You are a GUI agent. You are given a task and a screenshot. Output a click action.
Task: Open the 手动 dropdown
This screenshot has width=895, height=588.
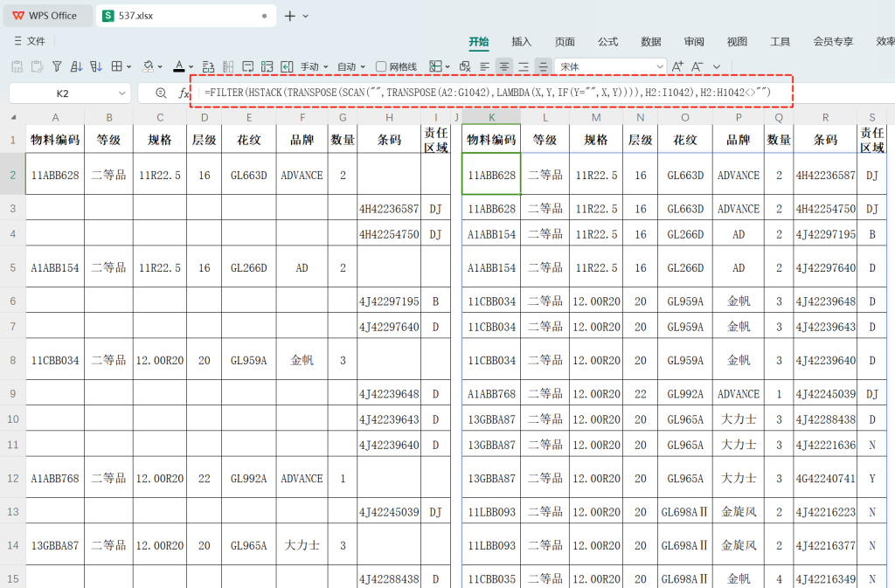click(315, 66)
